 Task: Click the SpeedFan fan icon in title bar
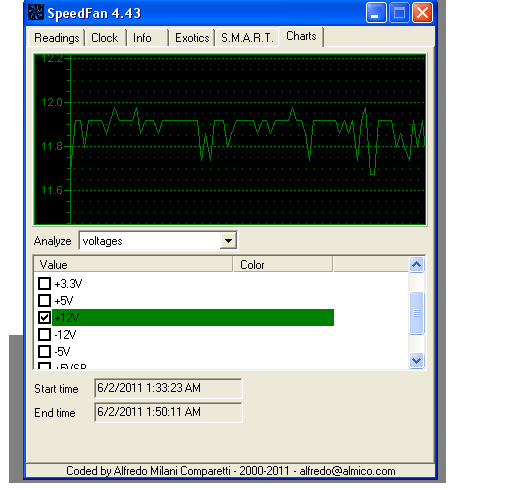36,13
